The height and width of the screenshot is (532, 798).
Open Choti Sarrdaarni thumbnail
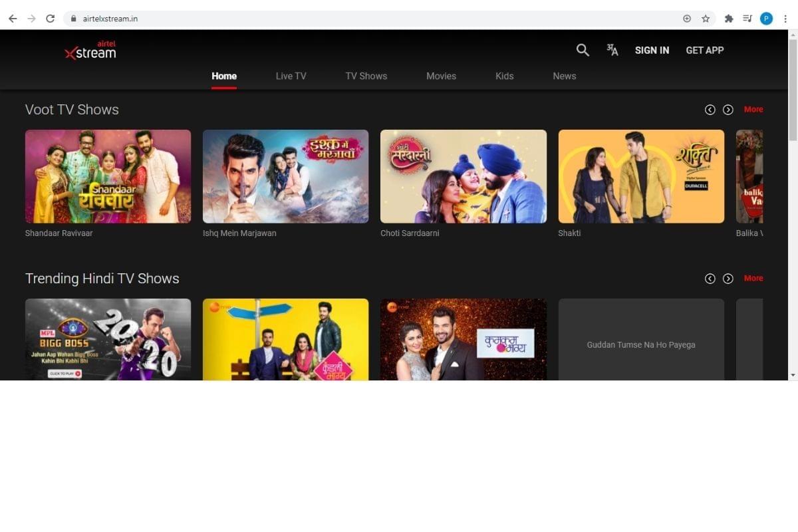click(x=464, y=176)
